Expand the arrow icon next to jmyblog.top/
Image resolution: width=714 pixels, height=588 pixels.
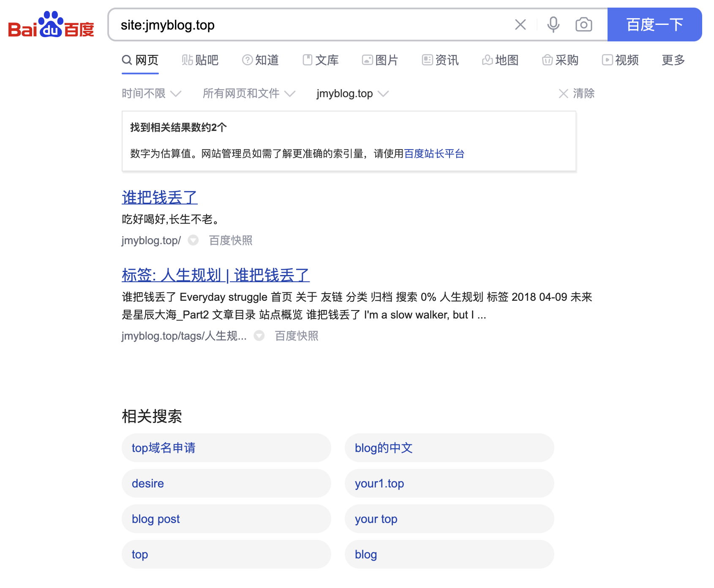pos(193,240)
